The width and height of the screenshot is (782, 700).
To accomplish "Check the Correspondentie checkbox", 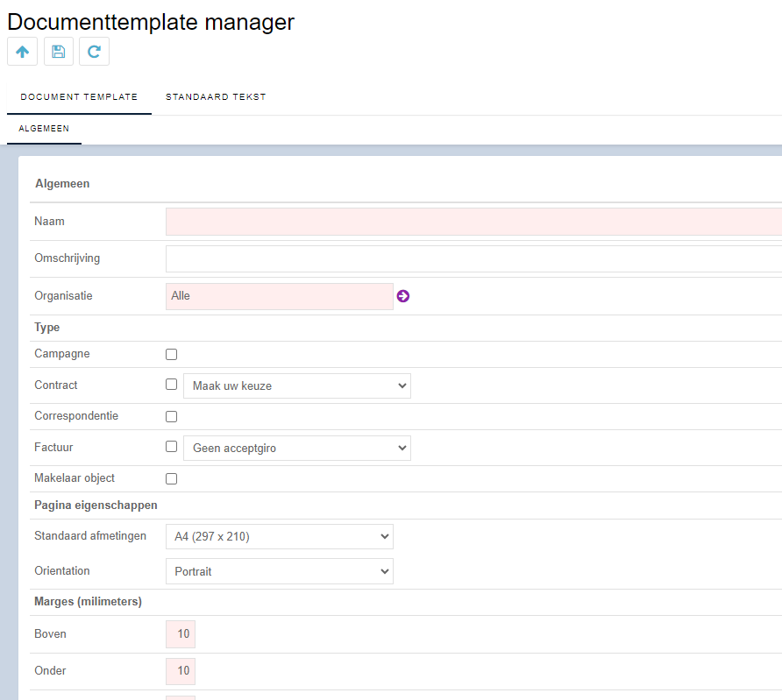I will point(172,416).
